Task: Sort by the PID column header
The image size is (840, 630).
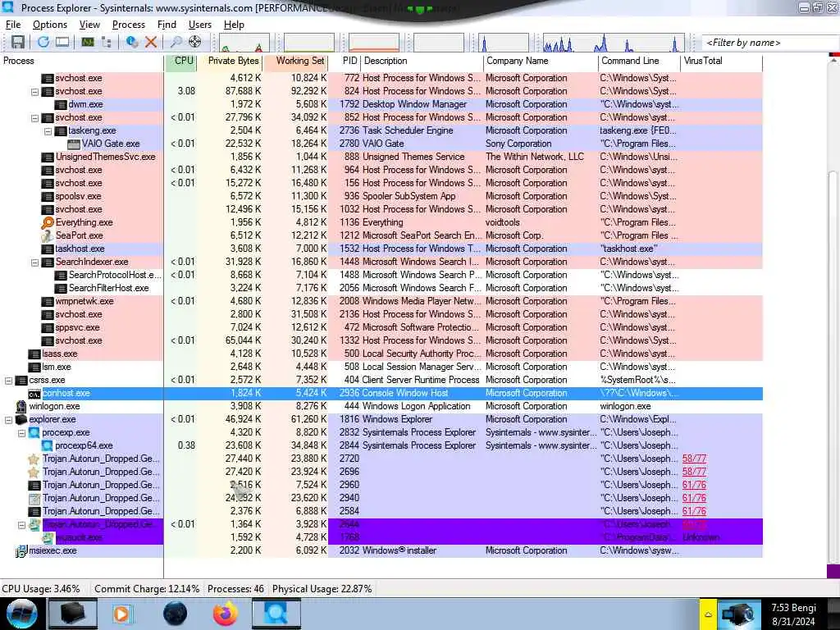Action: (x=345, y=61)
